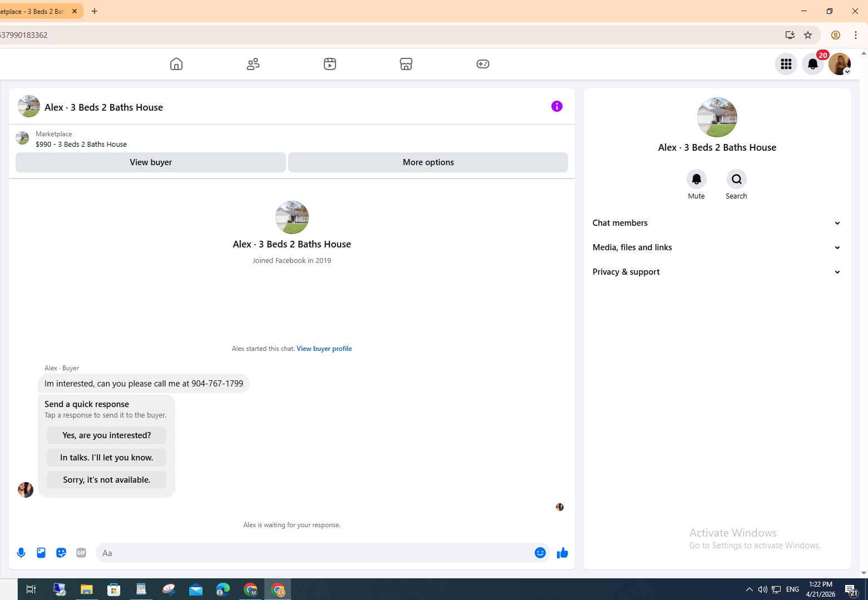Open the Mail app from taskbar
868x600 pixels.
click(196, 589)
